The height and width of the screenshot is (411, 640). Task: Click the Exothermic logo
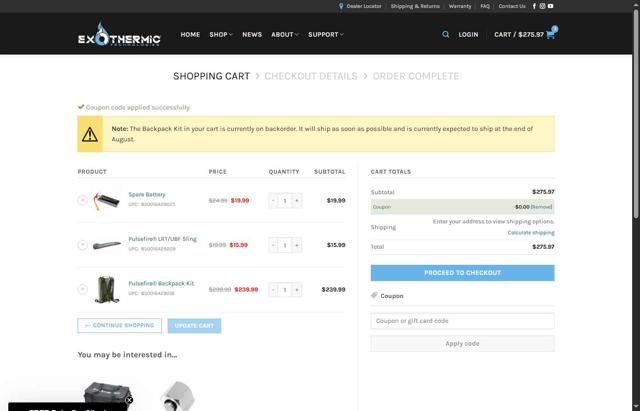coord(119,34)
